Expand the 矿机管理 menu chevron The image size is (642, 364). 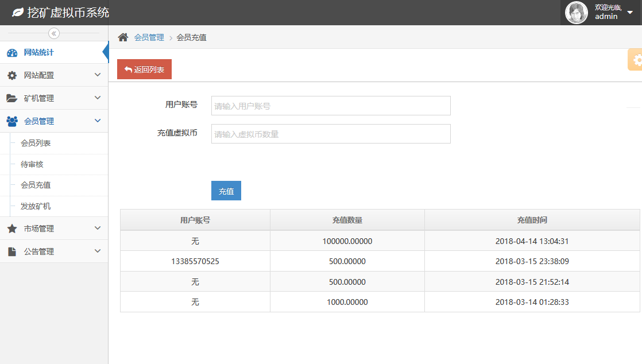click(98, 98)
